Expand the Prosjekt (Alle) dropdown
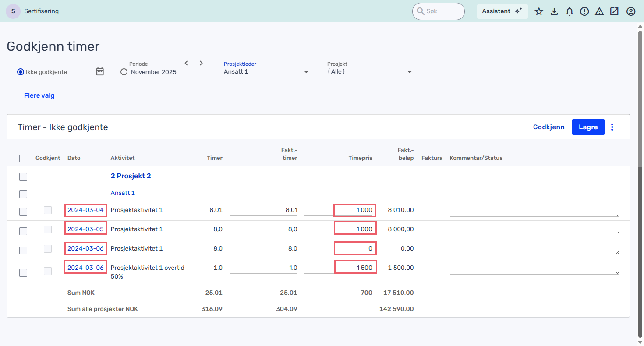The width and height of the screenshot is (644, 346). pos(410,72)
